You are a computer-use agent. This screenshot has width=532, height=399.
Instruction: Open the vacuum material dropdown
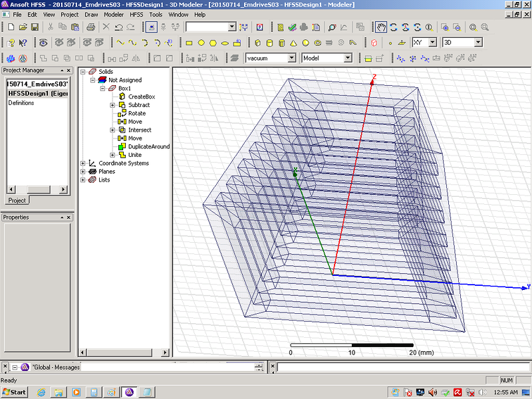coord(291,58)
